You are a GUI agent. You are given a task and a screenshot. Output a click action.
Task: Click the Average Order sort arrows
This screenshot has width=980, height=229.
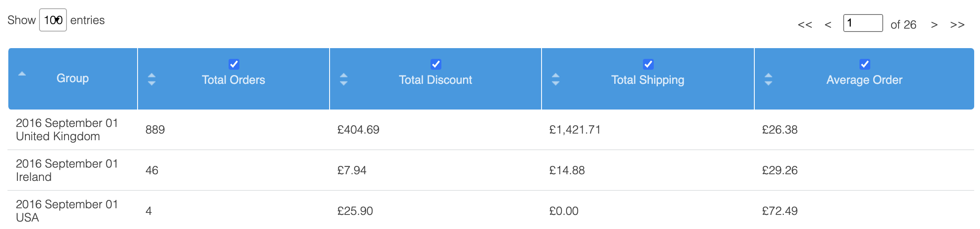tap(768, 79)
